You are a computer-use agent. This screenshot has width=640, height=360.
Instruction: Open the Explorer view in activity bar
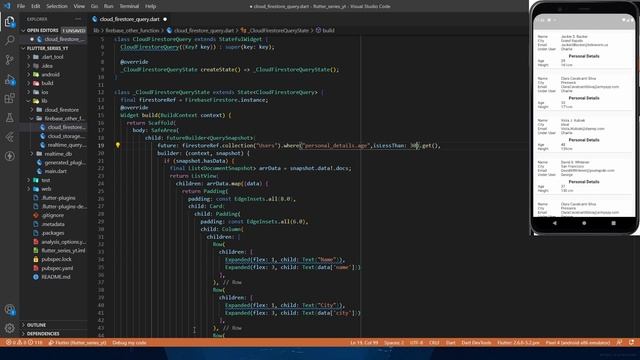9,21
